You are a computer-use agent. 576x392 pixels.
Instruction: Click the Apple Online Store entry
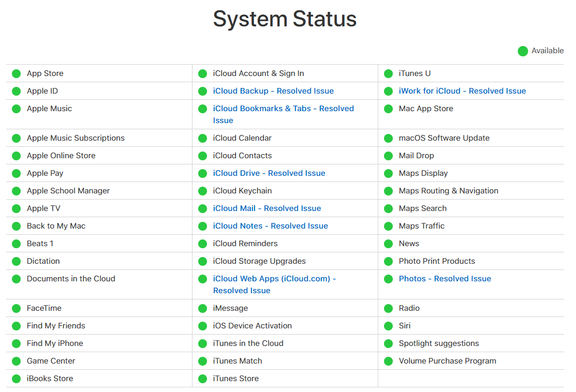[x=61, y=156]
